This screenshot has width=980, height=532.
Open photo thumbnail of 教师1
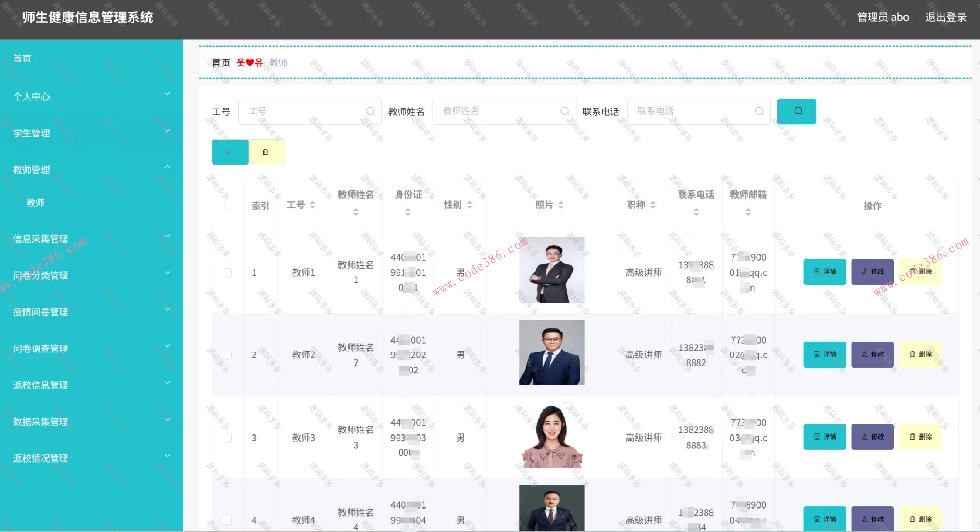pyautogui.click(x=552, y=270)
